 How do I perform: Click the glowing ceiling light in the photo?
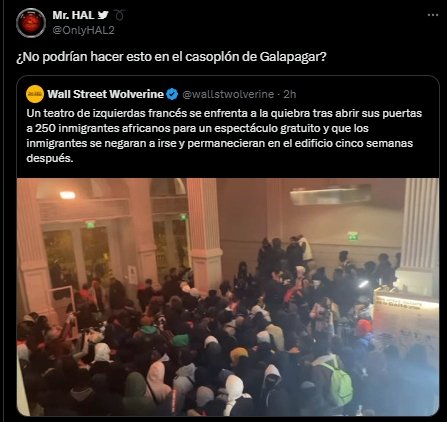(68, 195)
